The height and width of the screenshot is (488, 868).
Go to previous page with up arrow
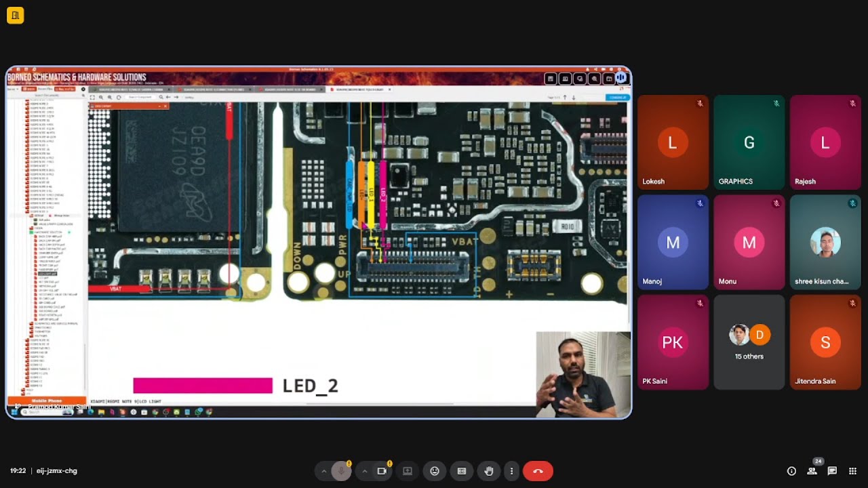pyautogui.click(x=565, y=98)
